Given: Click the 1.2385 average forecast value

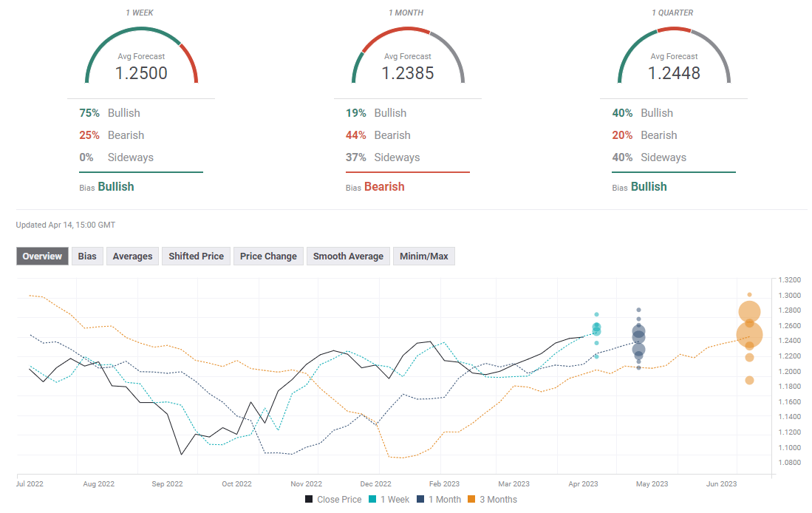Looking at the screenshot, I should 408,73.
